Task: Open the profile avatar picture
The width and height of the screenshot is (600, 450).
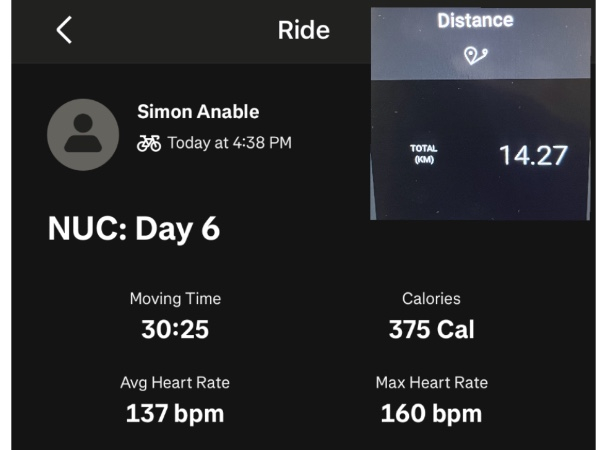Action: tap(83, 135)
